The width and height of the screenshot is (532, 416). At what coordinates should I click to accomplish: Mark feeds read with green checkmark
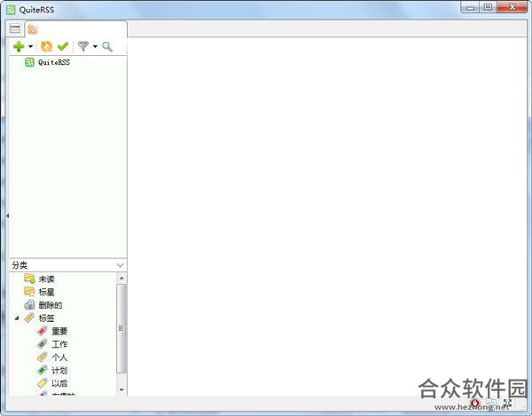pyautogui.click(x=63, y=46)
